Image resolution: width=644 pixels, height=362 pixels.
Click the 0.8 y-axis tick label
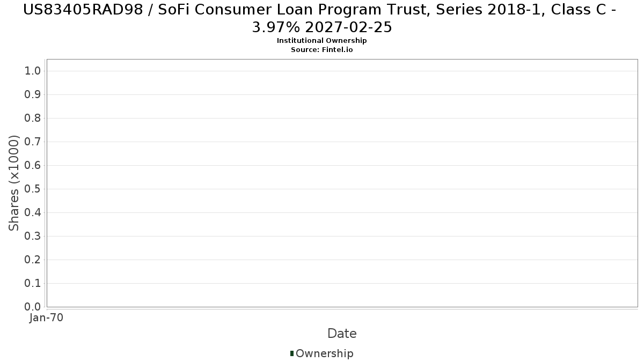pos(33,119)
